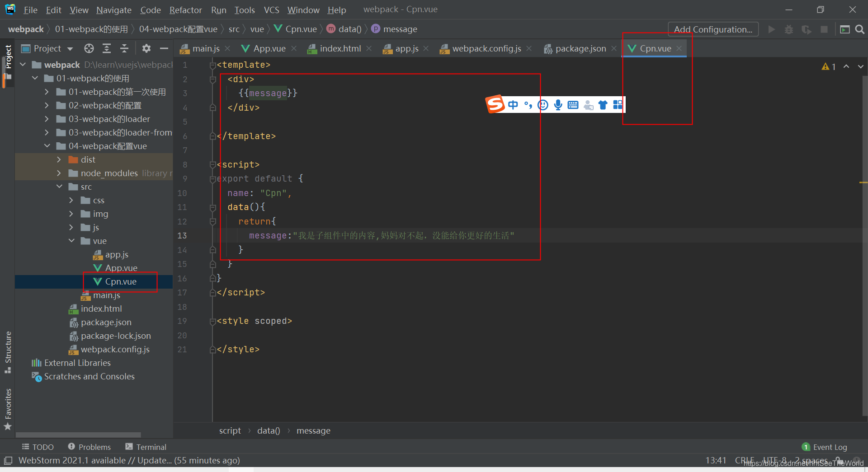Click the tool windows toggle icon in status bar
Screen dimensions: 868x472
tap(8, 461)
